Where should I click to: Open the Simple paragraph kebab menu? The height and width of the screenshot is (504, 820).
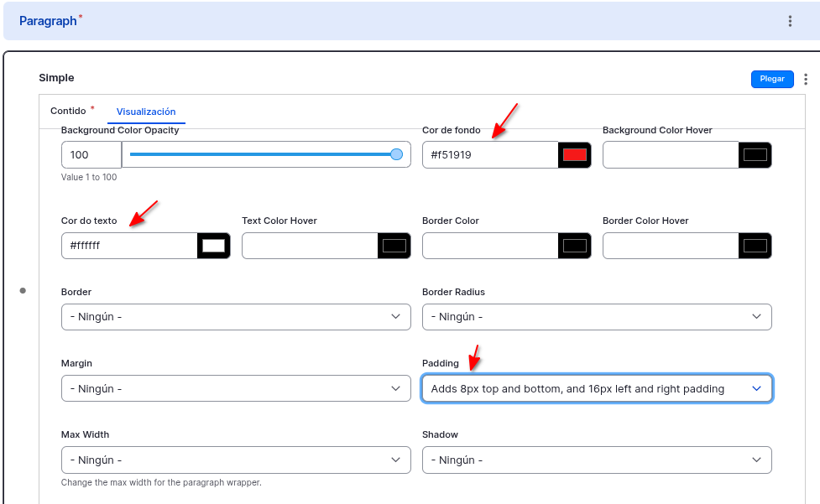pos(806,79)
